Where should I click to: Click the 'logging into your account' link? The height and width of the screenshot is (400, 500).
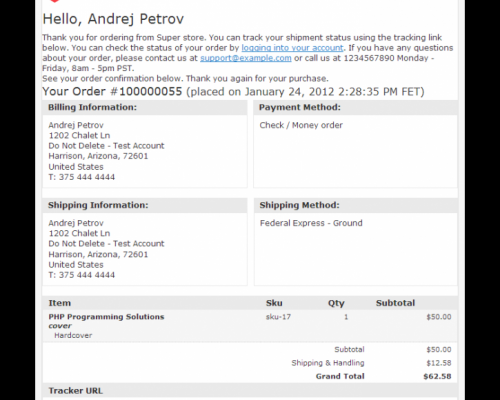(292, 48)
